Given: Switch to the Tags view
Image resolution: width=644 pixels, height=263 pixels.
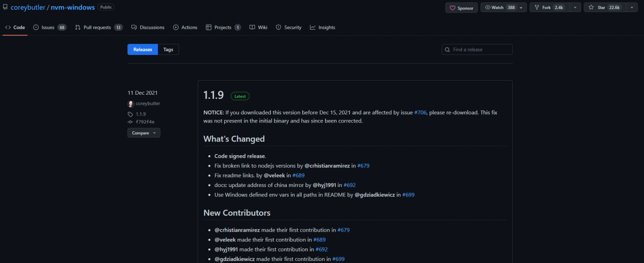Looking at the screenshot, I should pos(168,49).
